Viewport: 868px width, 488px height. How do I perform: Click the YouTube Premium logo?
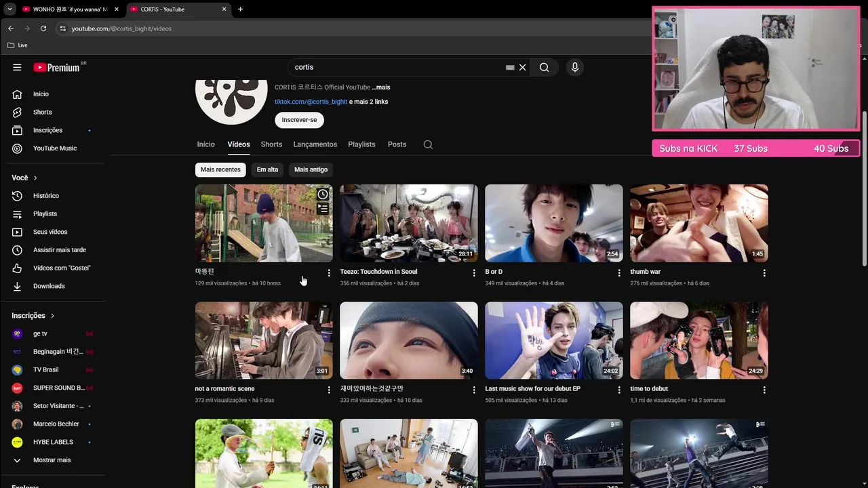coord(58,67)
